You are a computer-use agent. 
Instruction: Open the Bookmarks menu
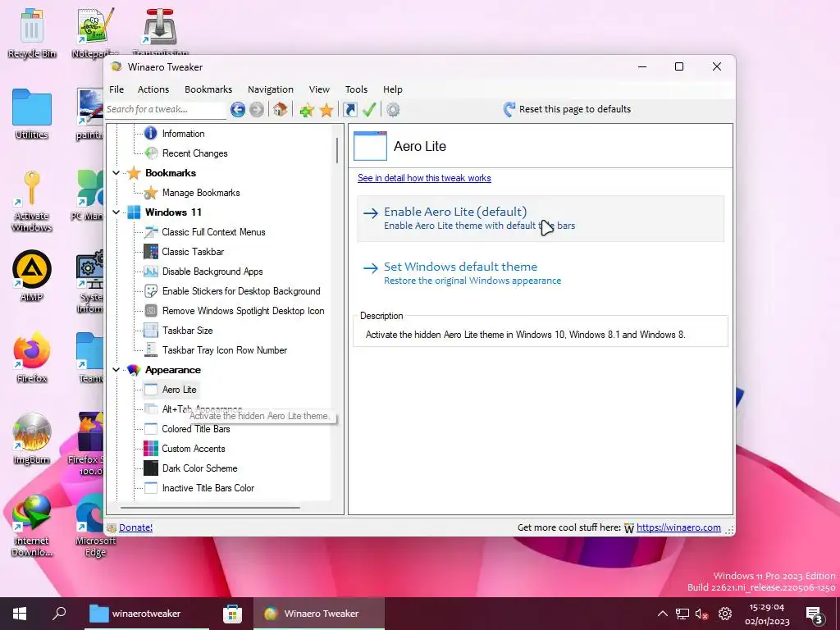tap(208, 89)
